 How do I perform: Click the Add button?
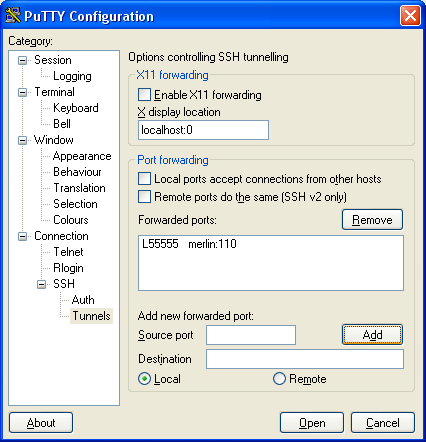pyautogui.click(x=372, y=334)
